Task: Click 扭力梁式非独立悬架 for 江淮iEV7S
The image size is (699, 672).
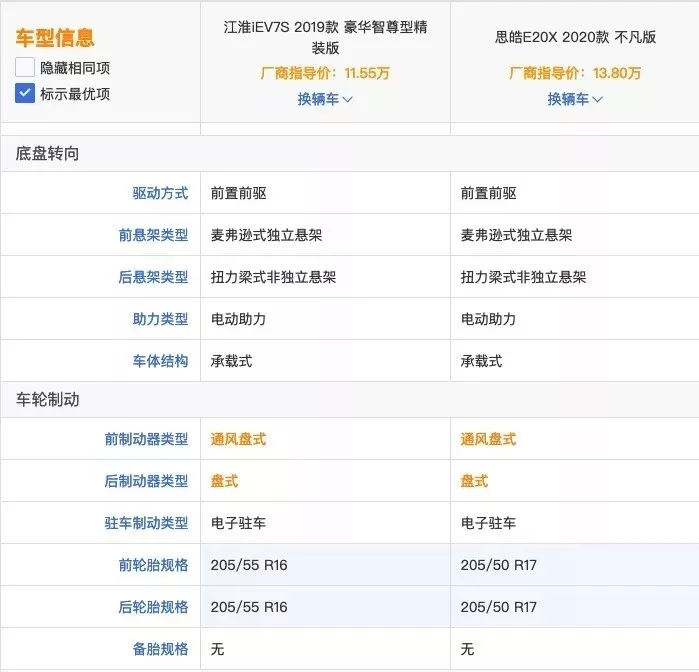Action: tap(273, 277)
